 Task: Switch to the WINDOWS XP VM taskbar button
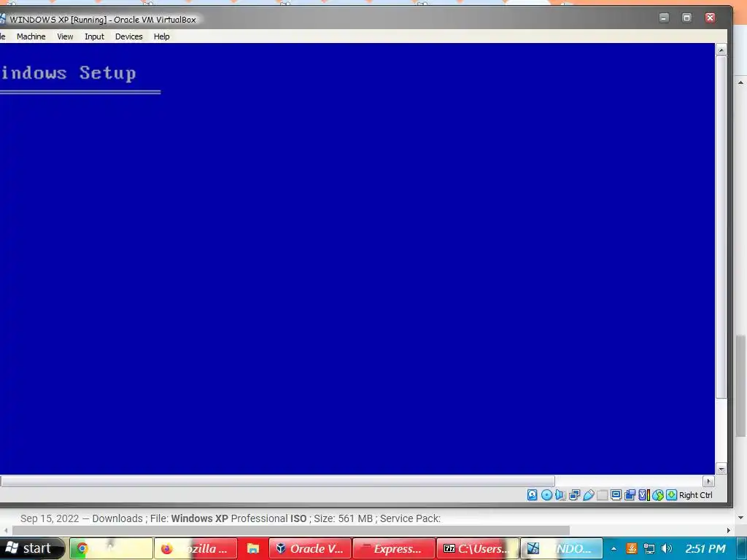click(562, 548)
